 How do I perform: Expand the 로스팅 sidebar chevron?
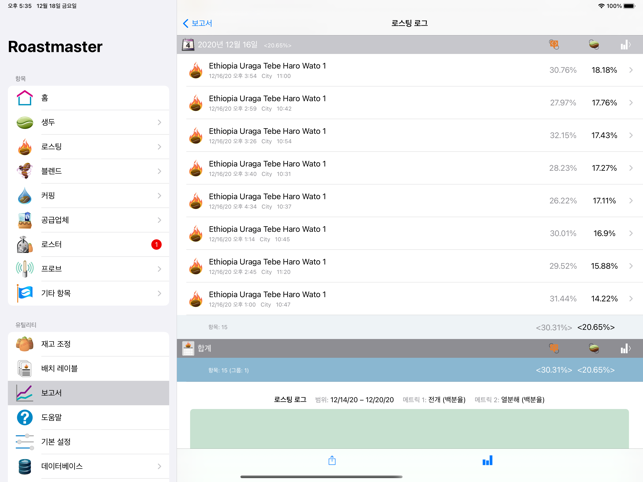(x=160, y=147)
